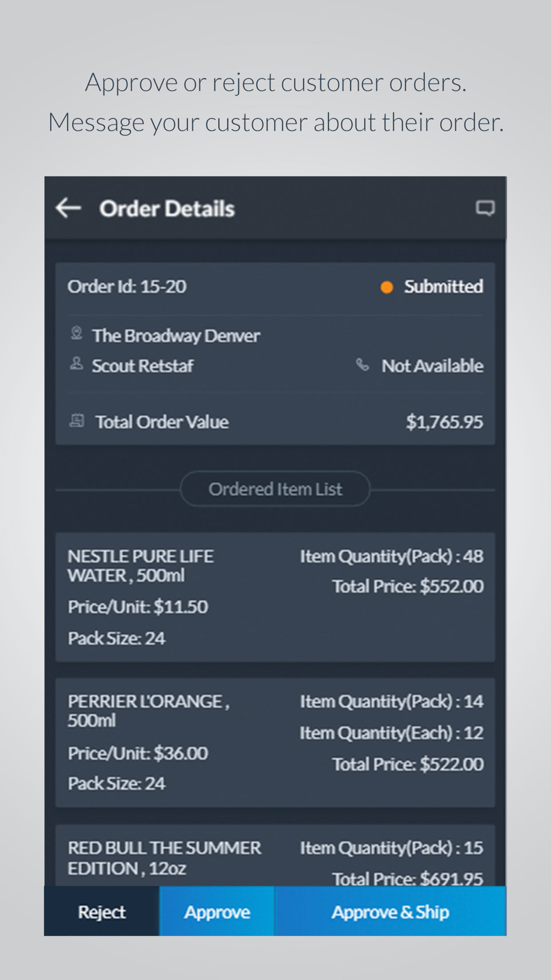Screen dimensions: 551x980
Task: Select the Ordered Item List label
Action: pyautogui.click(x=275, y=489)
